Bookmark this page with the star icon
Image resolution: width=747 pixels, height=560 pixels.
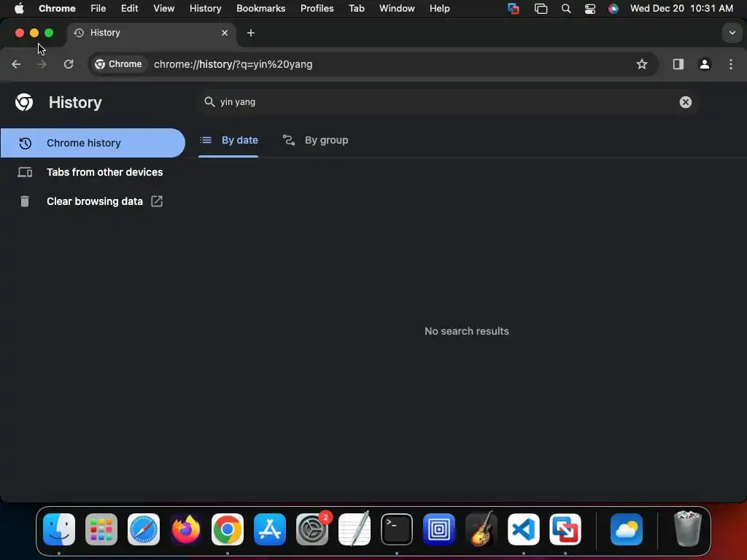pyautogui.click(x=642, y=64)
